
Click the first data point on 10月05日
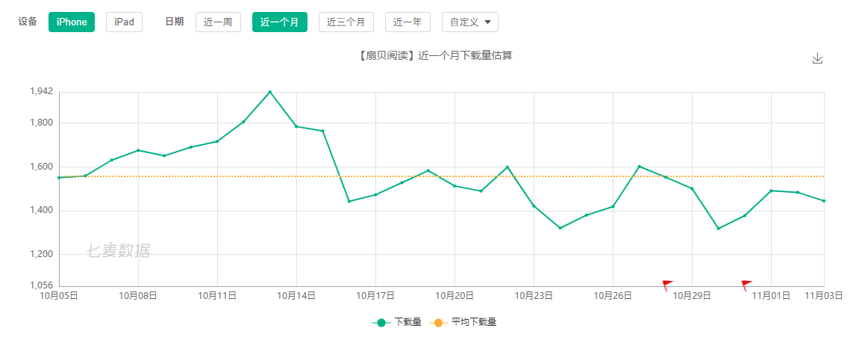click(59, 178)
